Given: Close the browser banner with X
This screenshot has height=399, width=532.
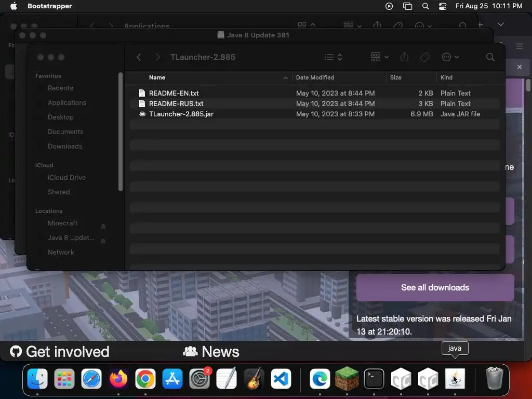Looking at the screenshot, I should [520, 67].
